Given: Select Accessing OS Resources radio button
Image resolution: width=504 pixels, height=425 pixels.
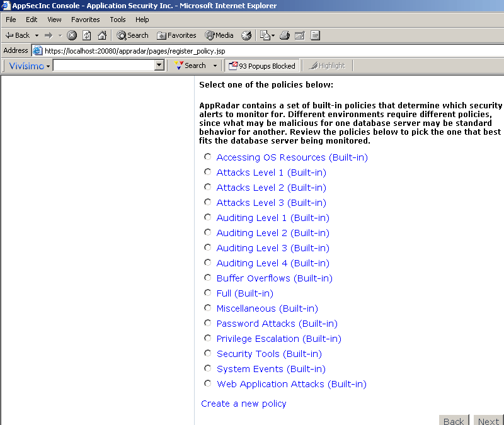Looking at the screenshot, I should coord(208,157).
